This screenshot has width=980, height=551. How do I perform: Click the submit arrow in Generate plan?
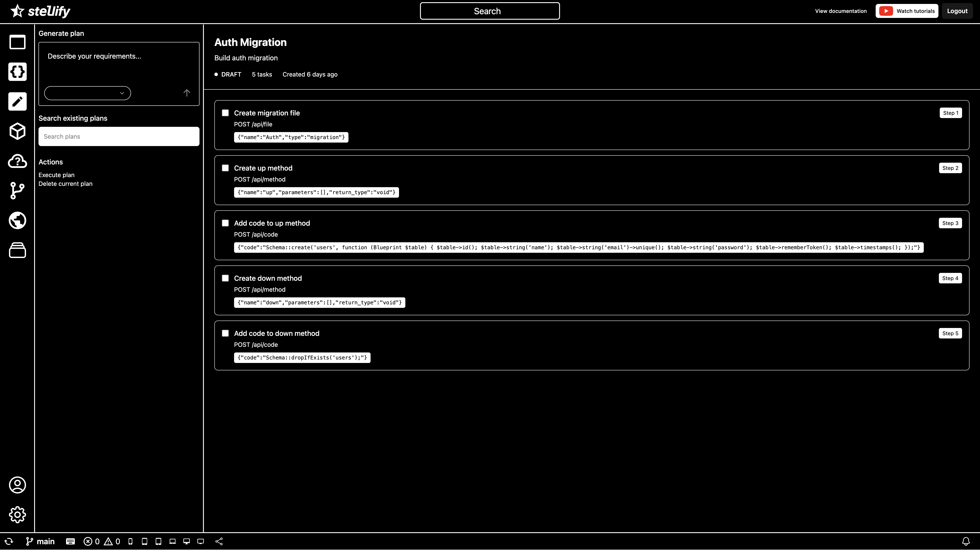(x=186, y=93)
